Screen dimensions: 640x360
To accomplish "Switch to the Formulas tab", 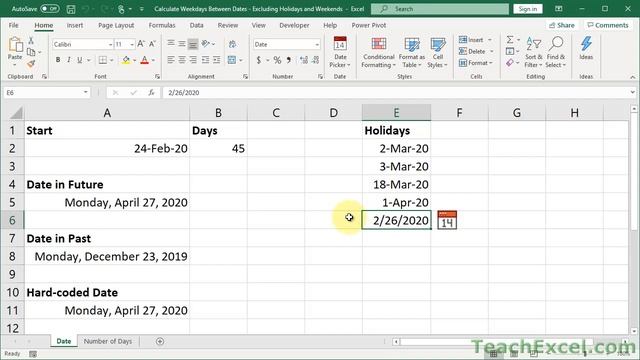I will tap(162, 25).
